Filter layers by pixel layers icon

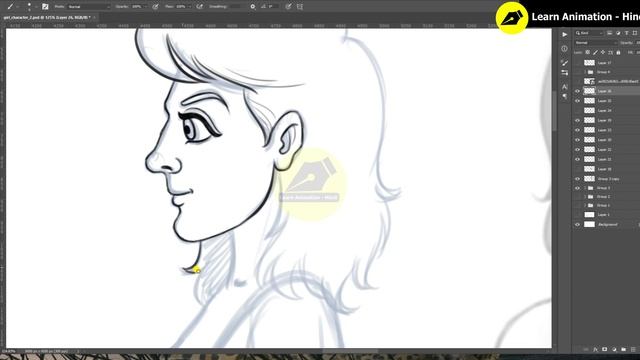click(x=609, y=33)
